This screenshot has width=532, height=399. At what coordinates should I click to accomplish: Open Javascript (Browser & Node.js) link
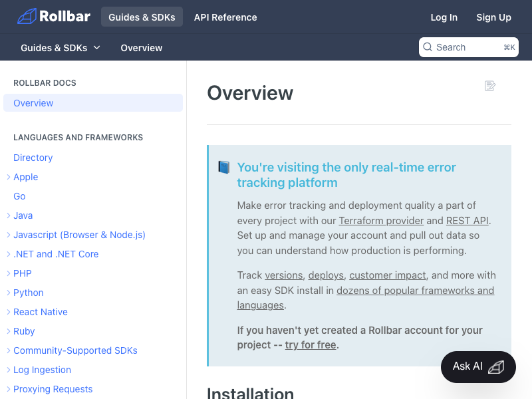coord(79,235)
